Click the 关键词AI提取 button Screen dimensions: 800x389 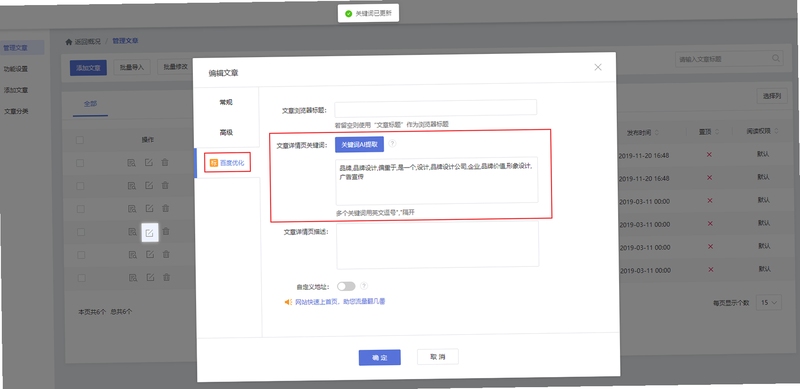(x=359, y=144)
